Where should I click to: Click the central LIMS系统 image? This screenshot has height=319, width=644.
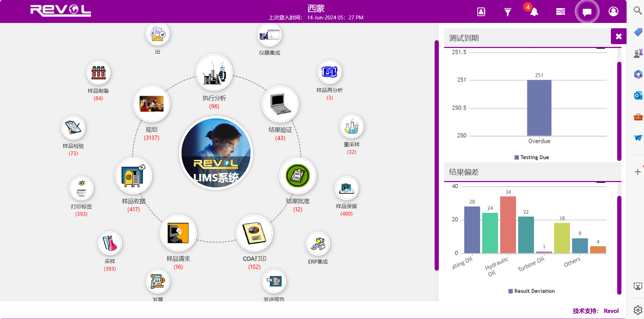[x=216, y=153]
